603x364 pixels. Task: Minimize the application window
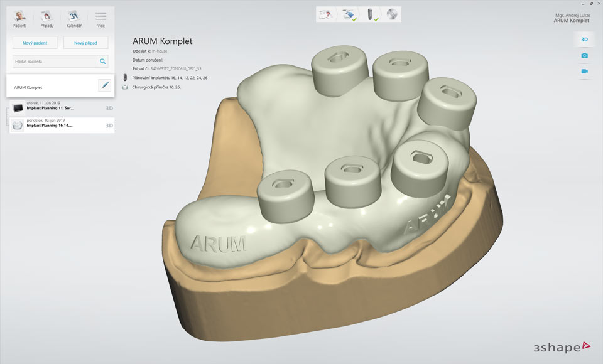pos(583,4)
